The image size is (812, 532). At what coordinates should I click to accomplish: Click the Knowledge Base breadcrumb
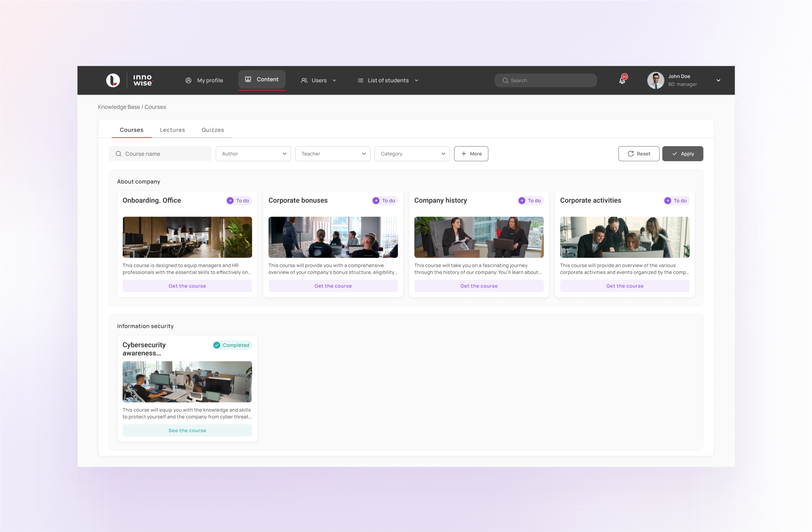point(119,107)
